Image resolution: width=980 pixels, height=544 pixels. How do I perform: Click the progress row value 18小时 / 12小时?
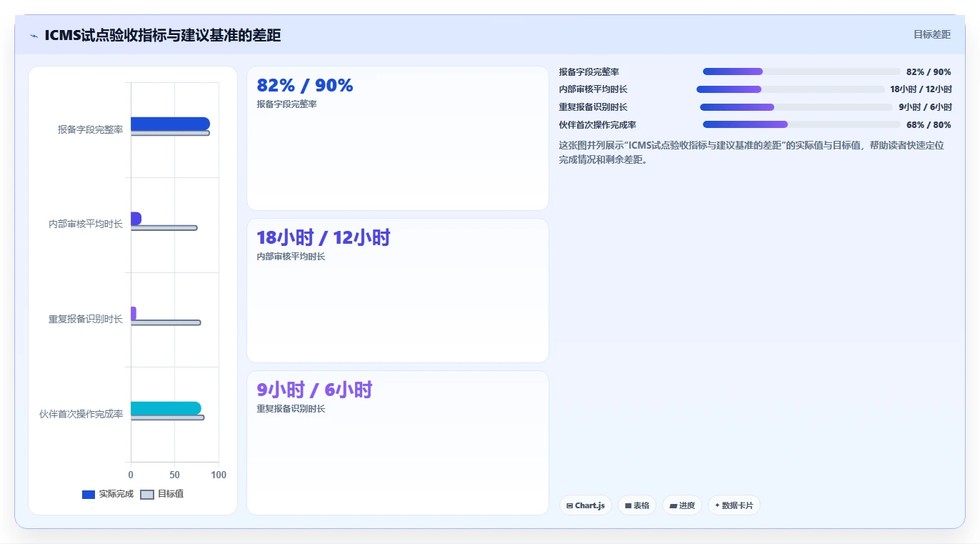pos(921,89)
